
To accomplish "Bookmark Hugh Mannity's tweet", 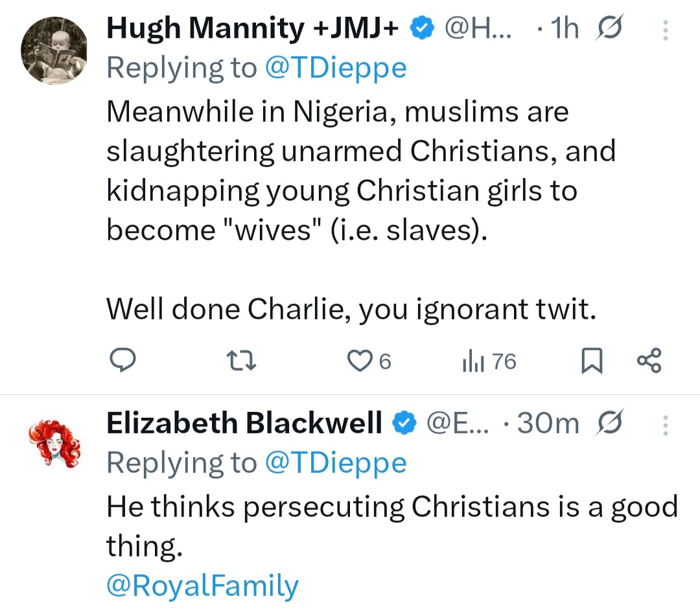I will 591,361.
